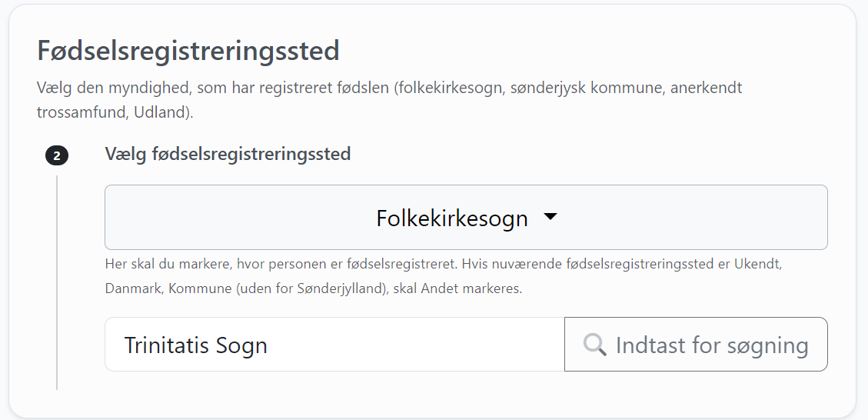Select the Trinitatis Sogn value field
This screenshot has width=868, height=420.
pos(334,344)
